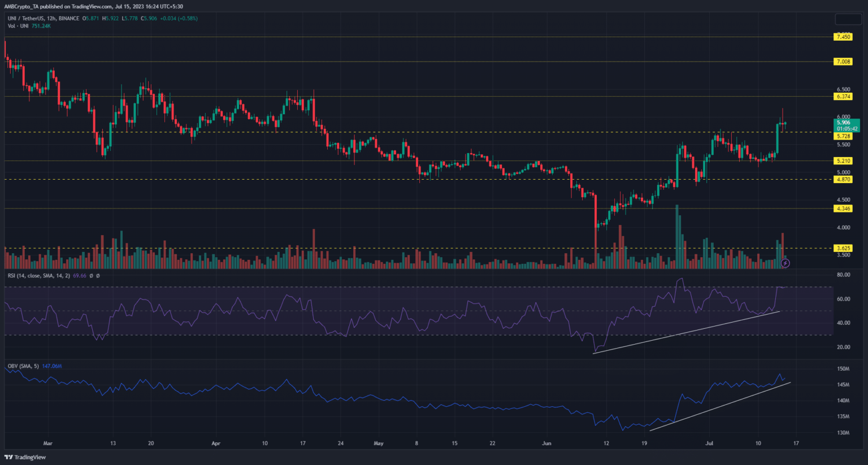
Task: Click the yellow 5.210 price level label
Action: click(843, 161)
